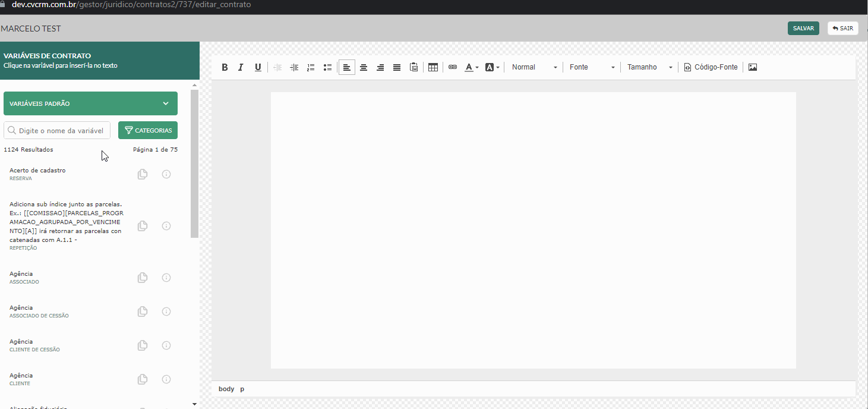
Task: Click the SALVAR button
Action: point(803,28)
